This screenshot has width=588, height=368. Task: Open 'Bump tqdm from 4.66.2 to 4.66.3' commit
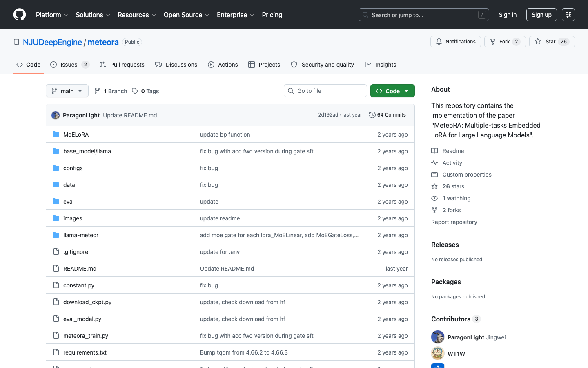click(244, 352)
